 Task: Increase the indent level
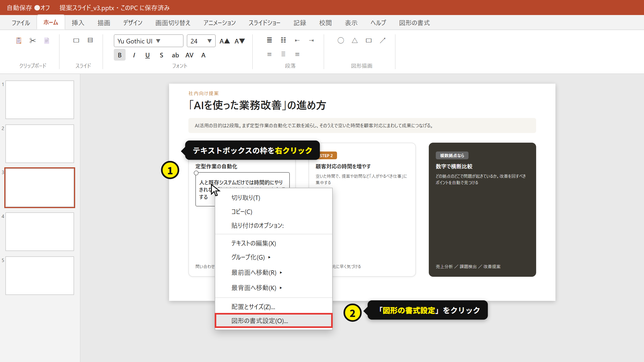pyautogui.click(x=311, y=40)
